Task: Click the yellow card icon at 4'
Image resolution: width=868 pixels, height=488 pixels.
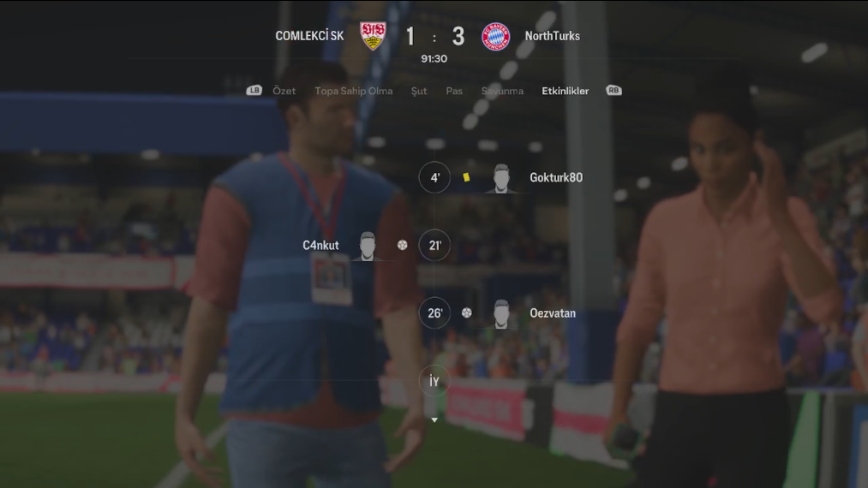Action: [466, 177]
